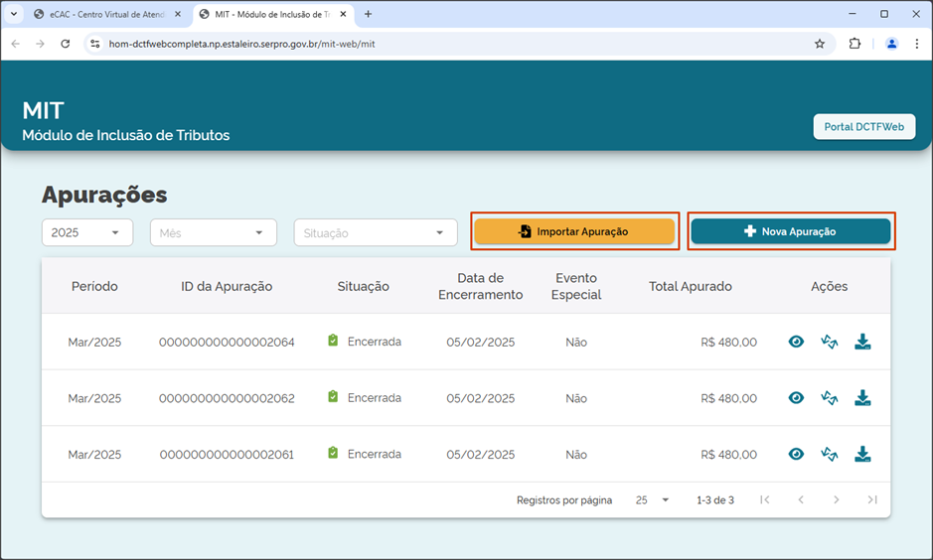Viewport: 933px width, 560px height.
Task: Close the MIT browser tab
Action: pos(343,14)
